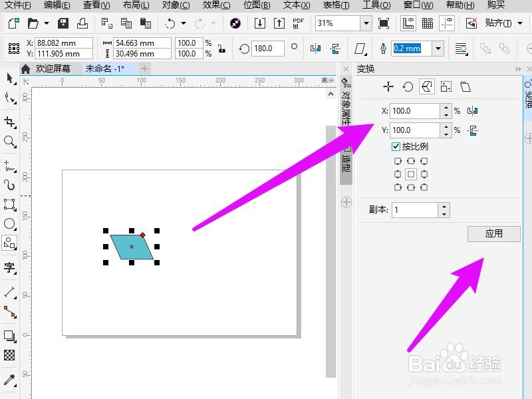Select the Pick tool in toolbox
The height and width of the screenshot is (399, 532).
pos(10,78)
